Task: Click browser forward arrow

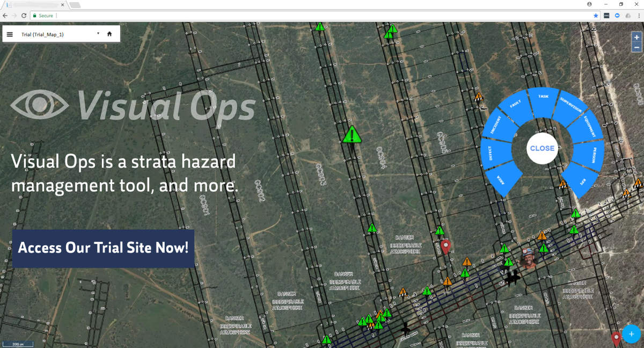Action: [14, 16]
